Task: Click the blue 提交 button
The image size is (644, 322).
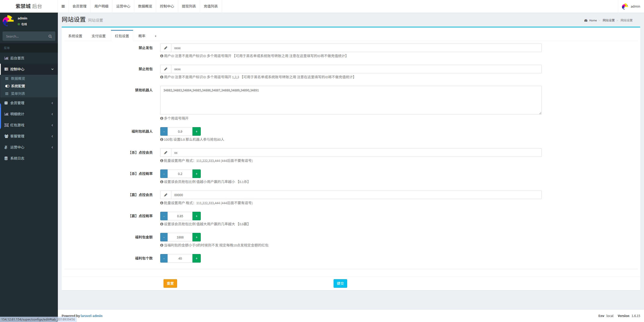Action: (340, 283)
